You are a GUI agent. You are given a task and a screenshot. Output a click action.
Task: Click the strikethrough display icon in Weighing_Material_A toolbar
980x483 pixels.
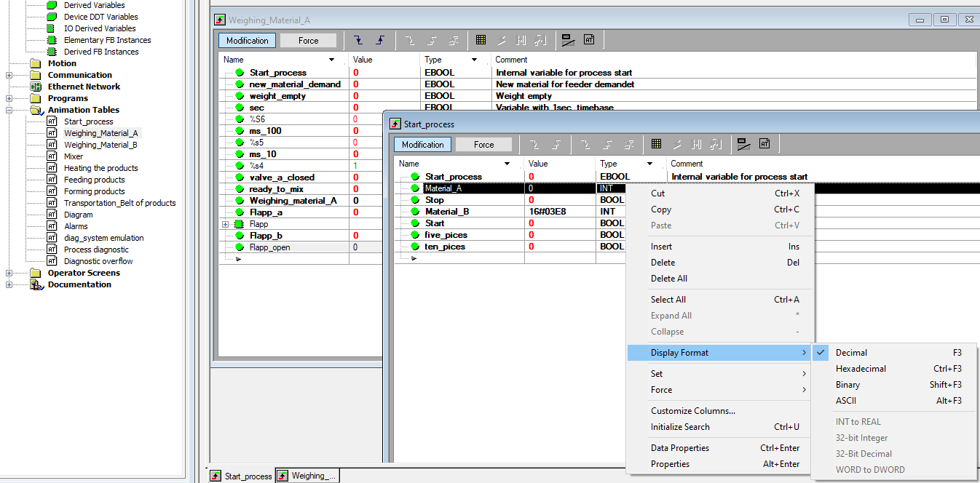(569, 41)
